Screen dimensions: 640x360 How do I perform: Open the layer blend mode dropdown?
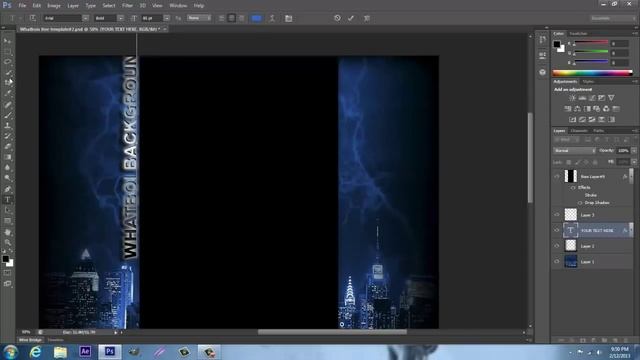(x=574, y=151)
